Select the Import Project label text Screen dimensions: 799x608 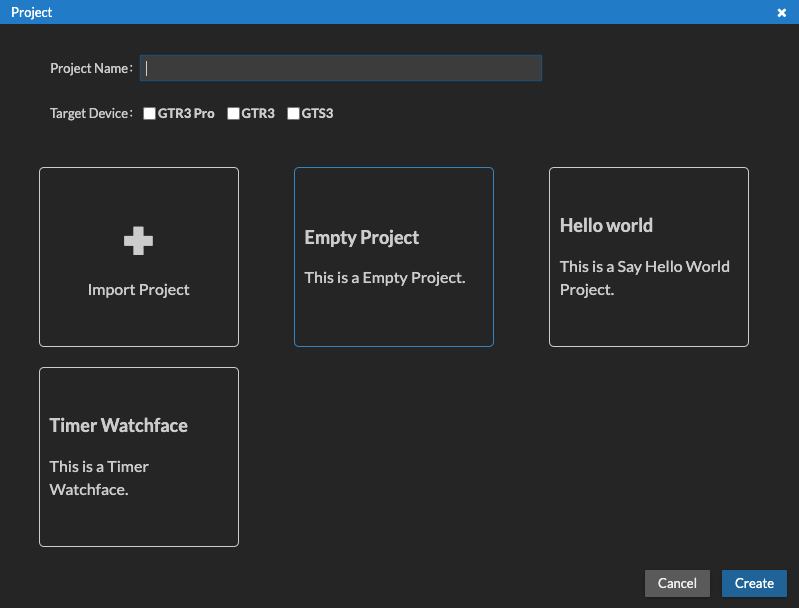[138, 290]
